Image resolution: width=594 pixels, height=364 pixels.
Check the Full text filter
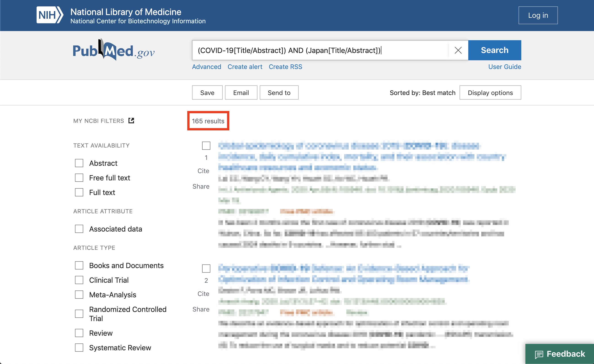click(x=79, y=192)
